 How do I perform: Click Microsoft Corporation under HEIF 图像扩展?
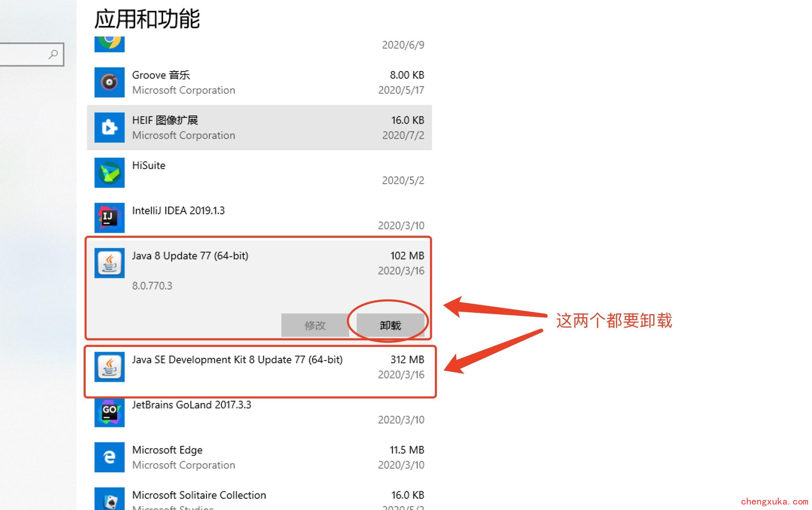point(184,135)
